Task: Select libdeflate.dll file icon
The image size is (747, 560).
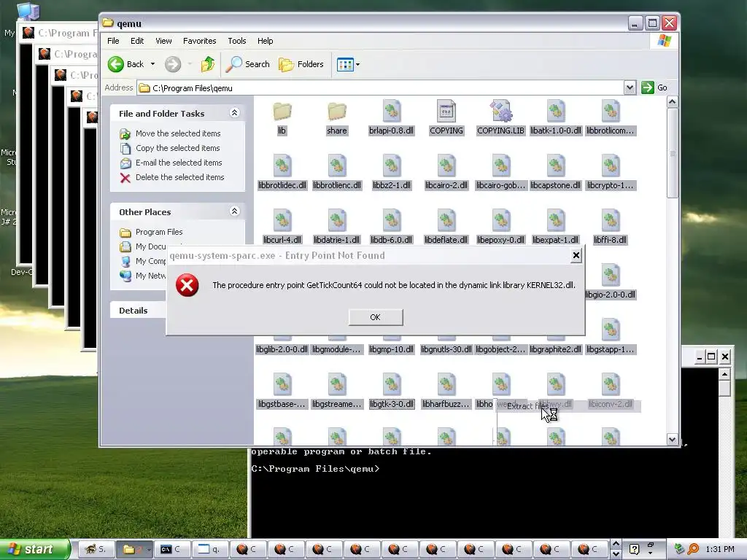Action: pyautogui.click(x=446, y=221)
